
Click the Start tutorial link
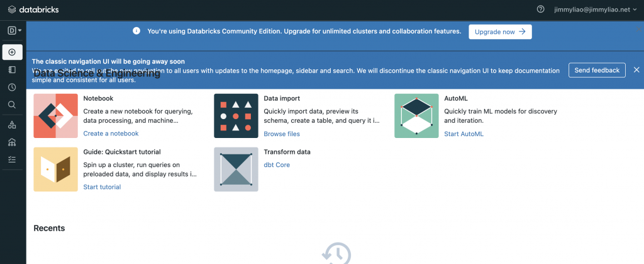point(102,187)
